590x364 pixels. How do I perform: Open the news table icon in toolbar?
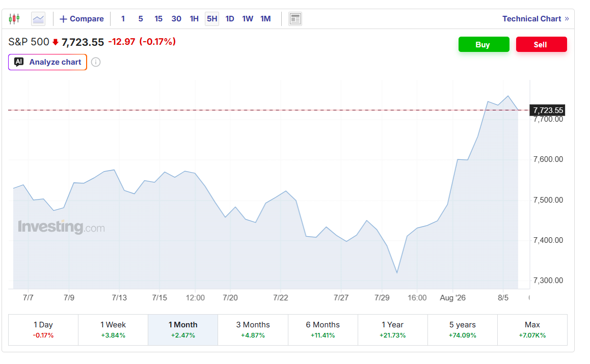tap(296, 19)
